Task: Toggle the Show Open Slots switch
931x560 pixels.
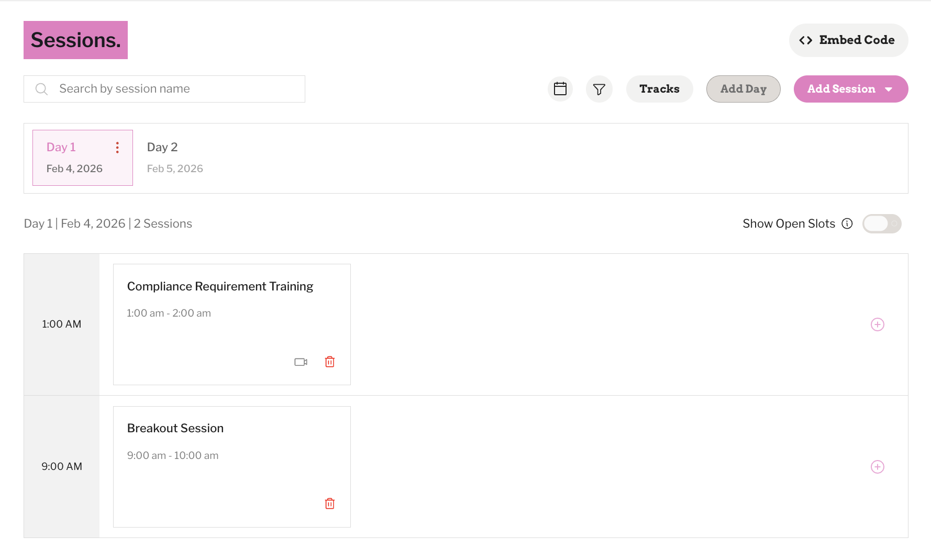Action: coord(882,223)
